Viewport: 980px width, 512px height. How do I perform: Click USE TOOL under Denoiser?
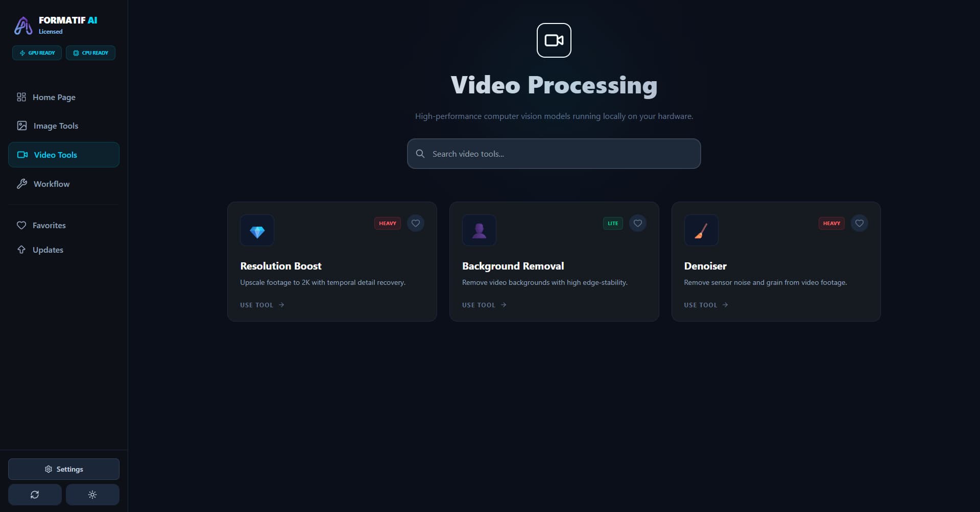(706, 305)
